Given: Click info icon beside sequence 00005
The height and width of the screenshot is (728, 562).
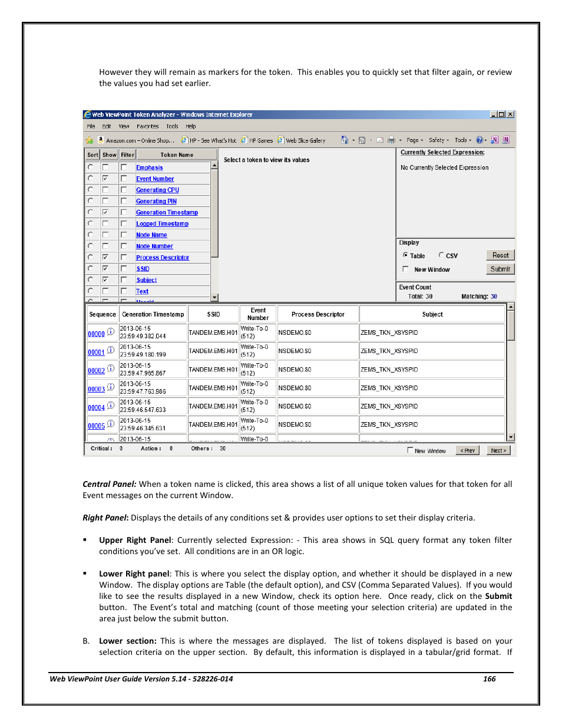Looking at the screenshot, I should (111, 423).
